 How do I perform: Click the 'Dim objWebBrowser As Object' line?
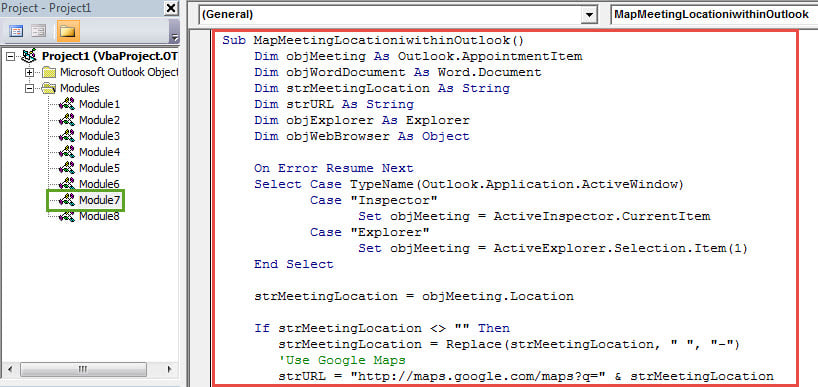362,136
